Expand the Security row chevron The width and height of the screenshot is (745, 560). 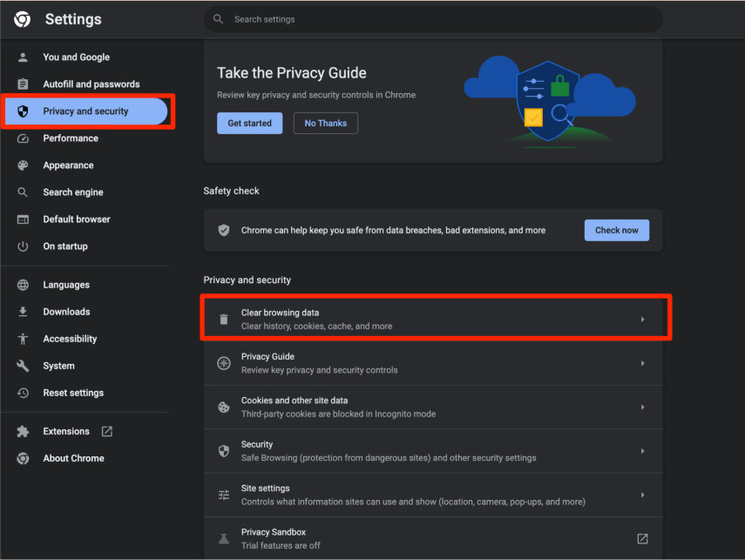(642, 451)
